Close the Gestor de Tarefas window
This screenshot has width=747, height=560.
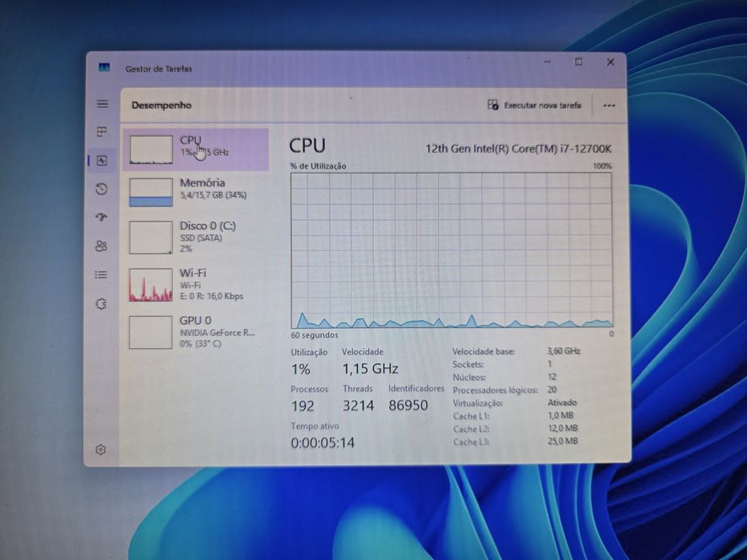pos(610,62)
